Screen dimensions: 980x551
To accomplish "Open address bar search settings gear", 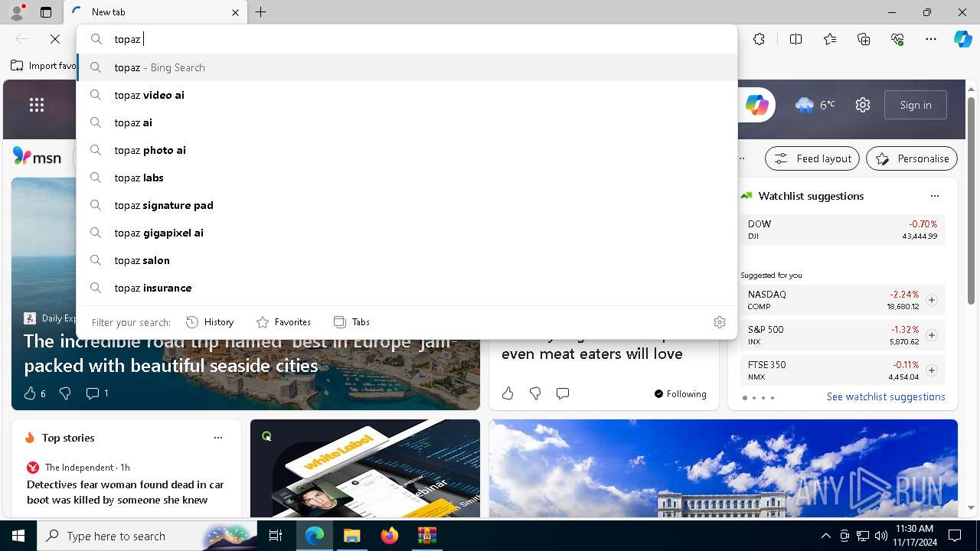I will (719, 322).
